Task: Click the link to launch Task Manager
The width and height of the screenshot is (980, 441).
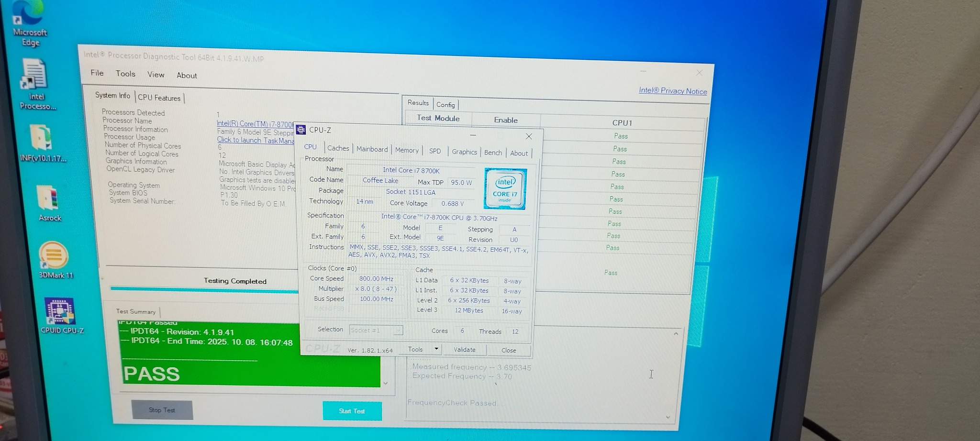Action: 256,140
